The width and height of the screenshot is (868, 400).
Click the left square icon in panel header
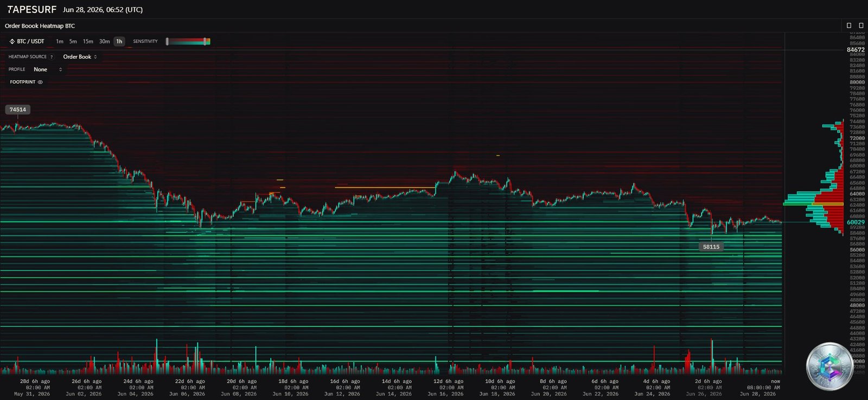[849, 25]
